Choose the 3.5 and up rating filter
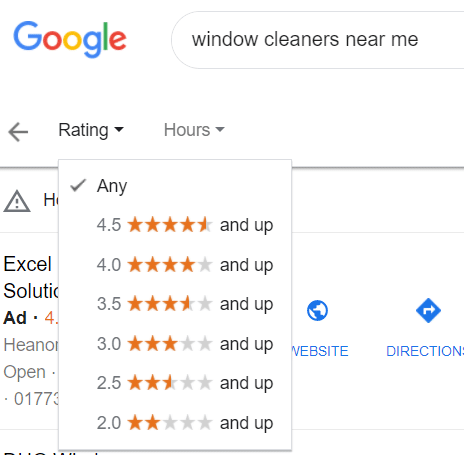464x455 pixels. click(175, 304)
